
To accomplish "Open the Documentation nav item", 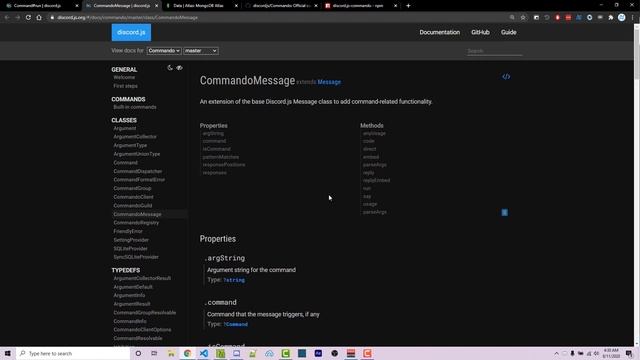I will (x=440, y=32).
